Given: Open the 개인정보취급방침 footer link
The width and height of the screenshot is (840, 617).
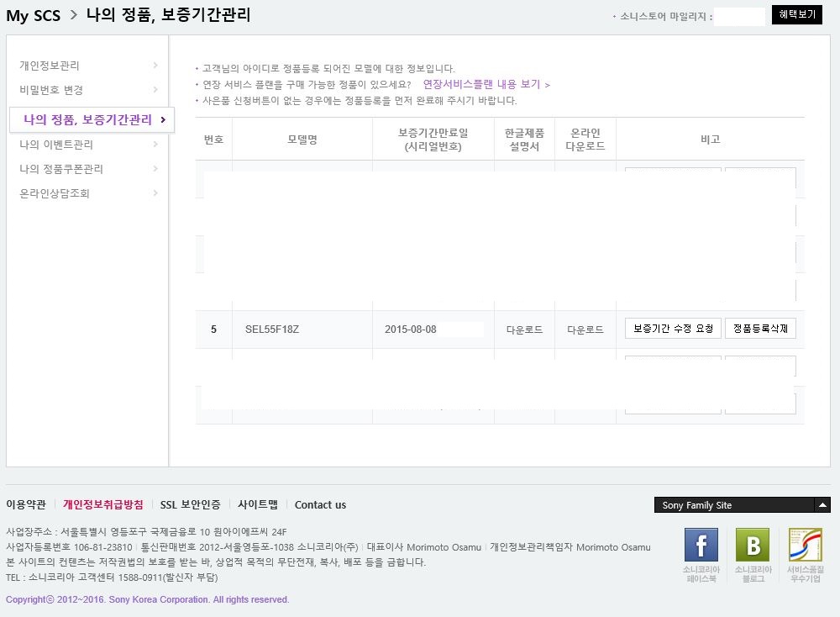Looking at the screenshot, I should 103,504.
